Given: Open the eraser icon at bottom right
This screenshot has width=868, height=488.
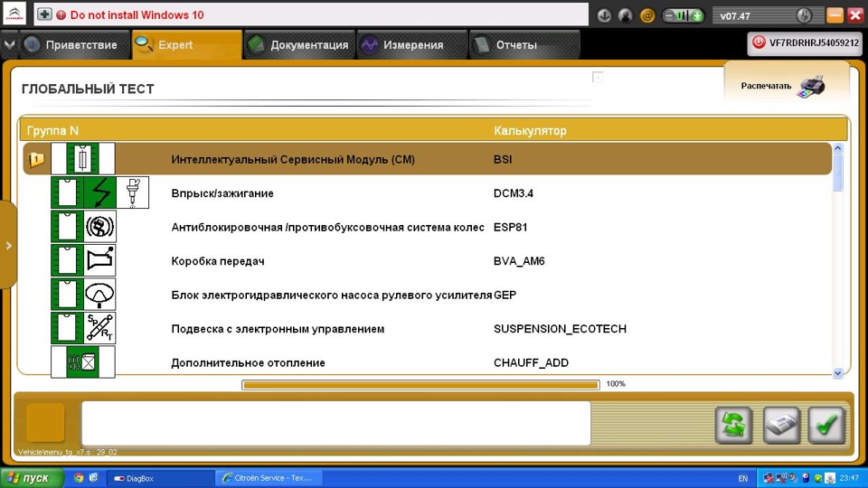Looking at the screenshot, I should (x=781, y=425).
